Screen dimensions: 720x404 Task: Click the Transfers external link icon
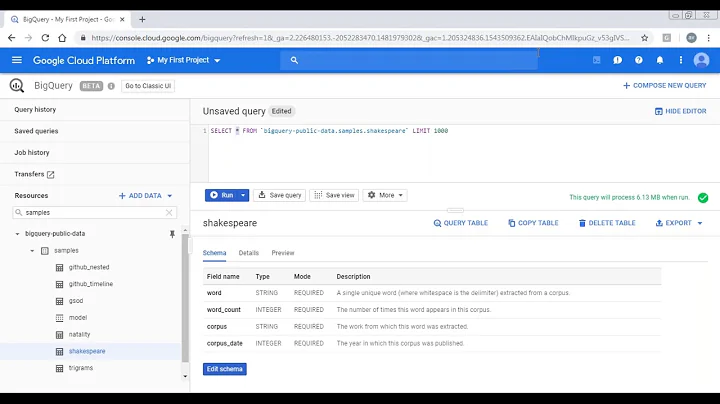(51, 174)
